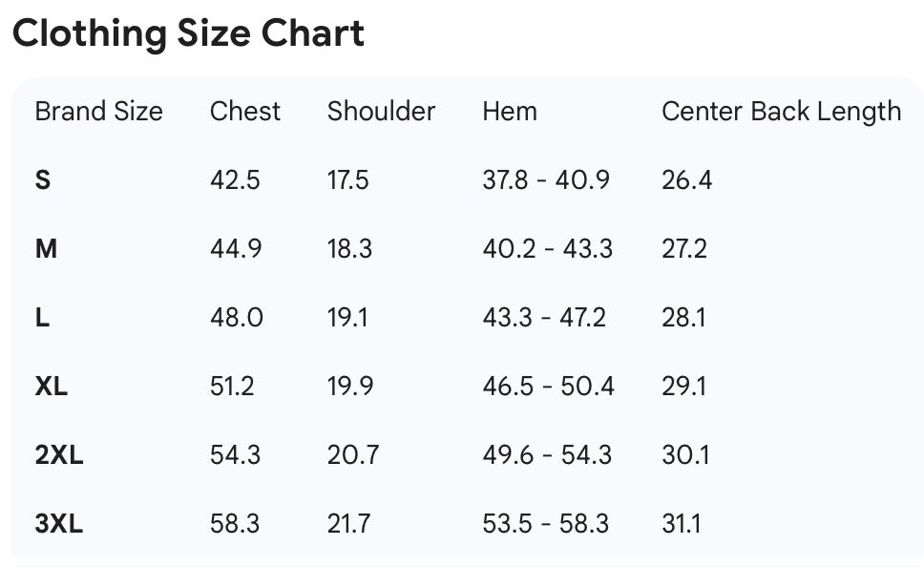Select the hem range 53.5 - 58.3
The height and width of the screenshot is (567, 924).
click(x=547, y=524)
